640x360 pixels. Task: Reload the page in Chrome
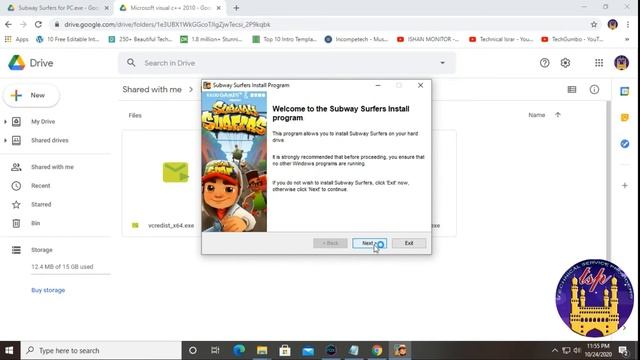38,24
